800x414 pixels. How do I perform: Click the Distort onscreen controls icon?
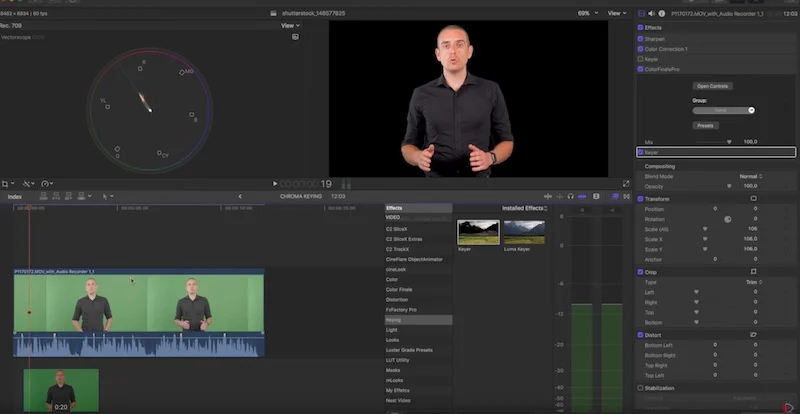pos(754,335)
